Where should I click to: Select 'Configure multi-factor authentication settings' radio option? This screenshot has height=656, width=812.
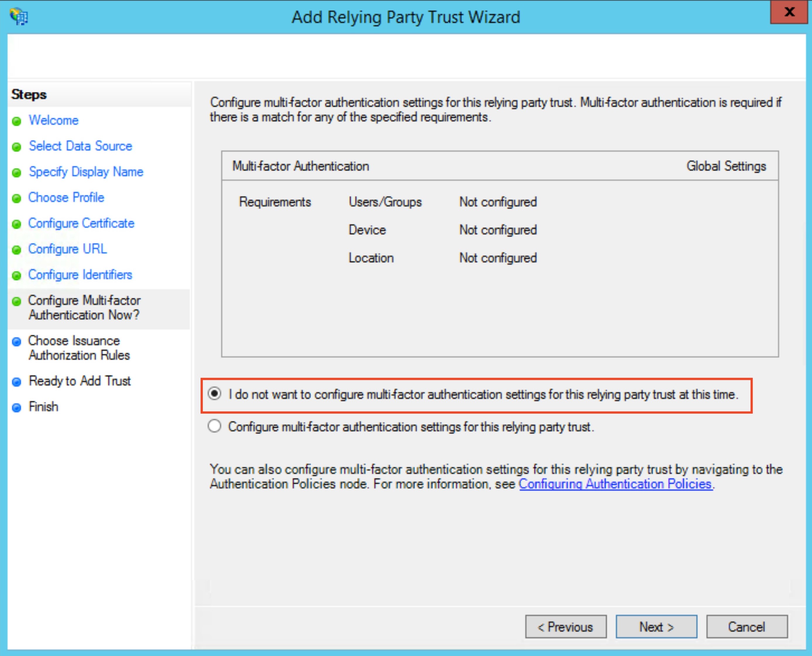point(215,426)
